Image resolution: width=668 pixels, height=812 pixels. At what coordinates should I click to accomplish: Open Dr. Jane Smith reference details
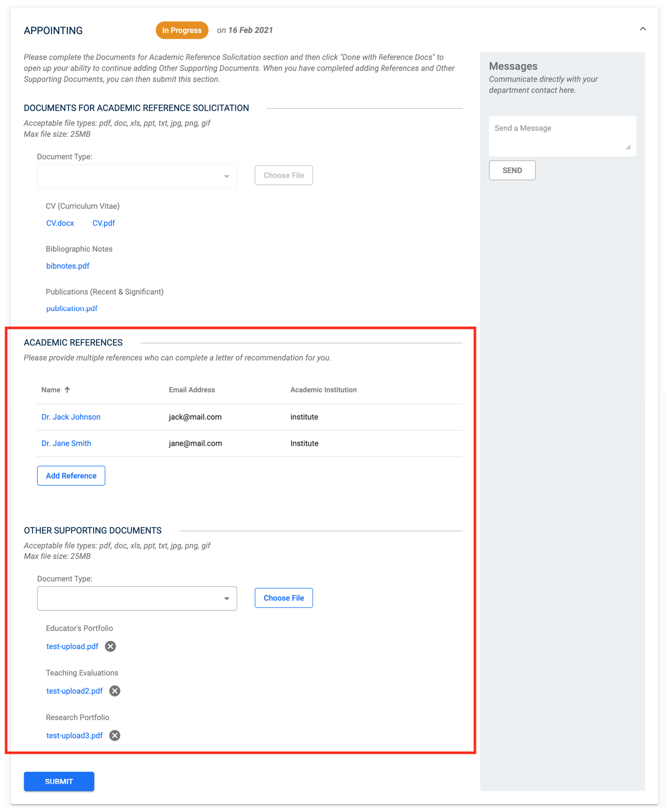[66, 444]
